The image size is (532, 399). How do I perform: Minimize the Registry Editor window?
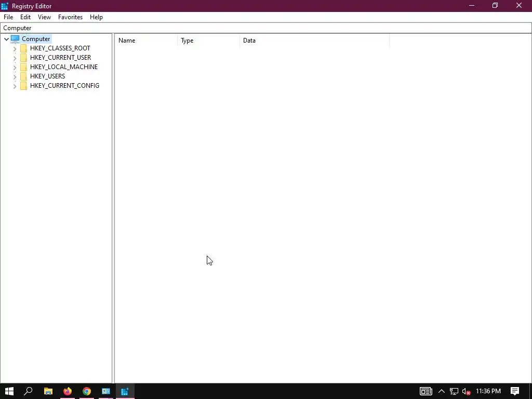pyautogui.click(x=471, y=5)
